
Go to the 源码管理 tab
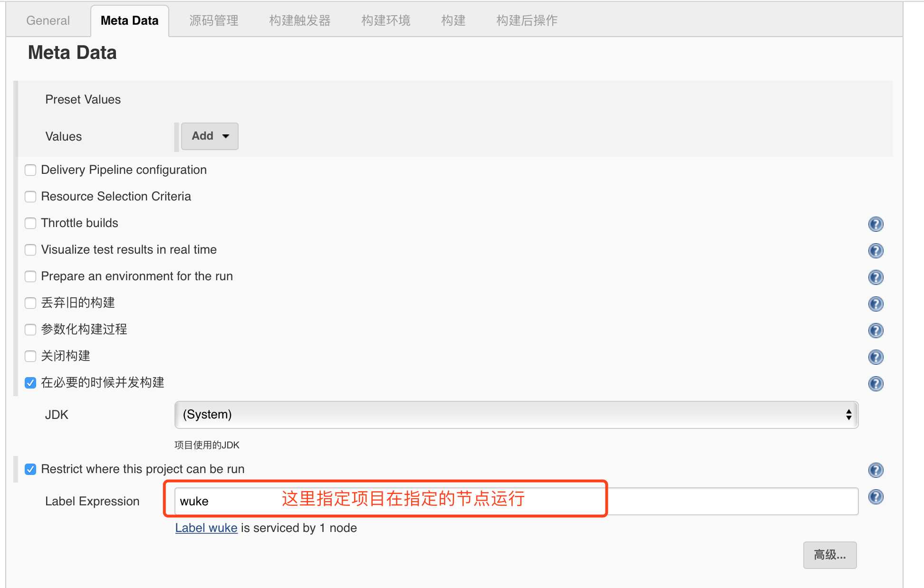click(214, 20)
